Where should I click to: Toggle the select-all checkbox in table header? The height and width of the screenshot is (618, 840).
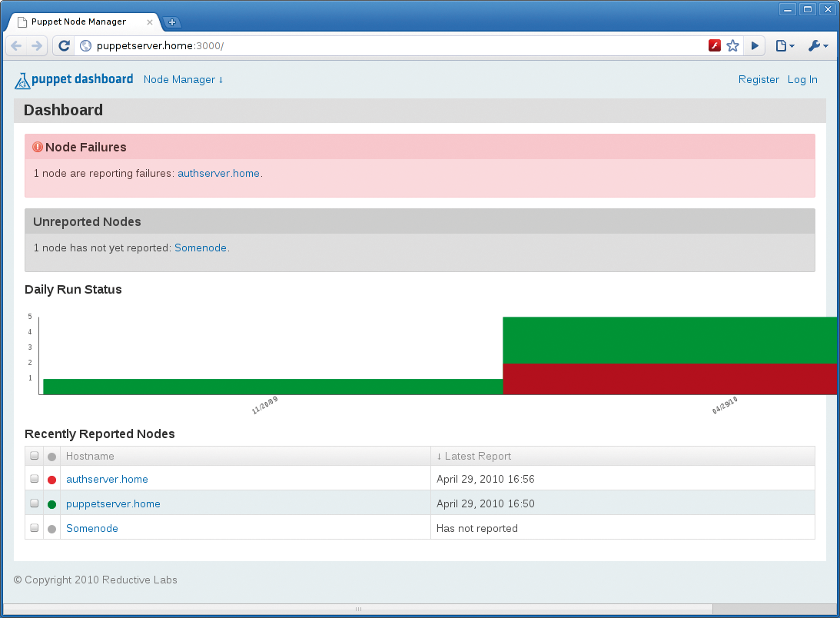tap(35, 456)
